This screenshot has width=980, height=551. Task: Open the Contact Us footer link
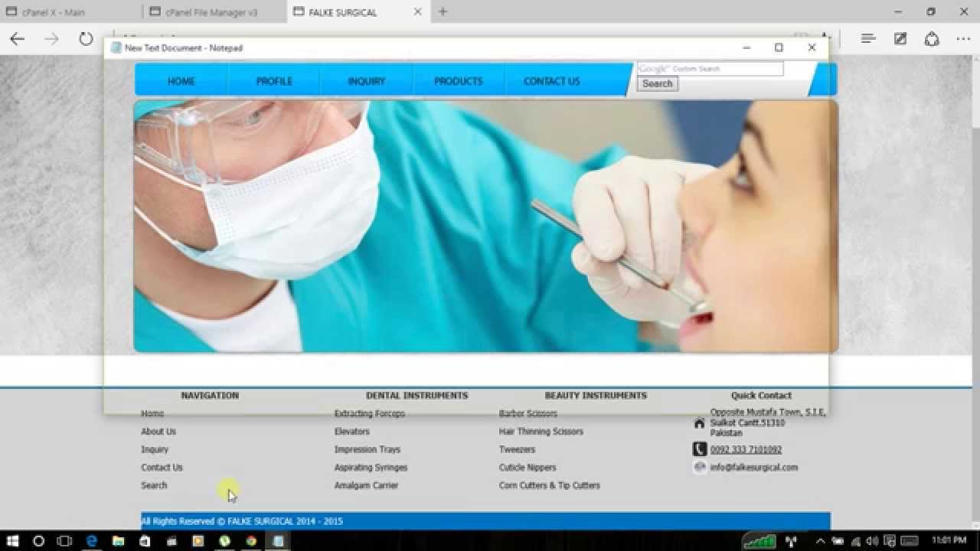pyautogui.click(x=162, y=468)
